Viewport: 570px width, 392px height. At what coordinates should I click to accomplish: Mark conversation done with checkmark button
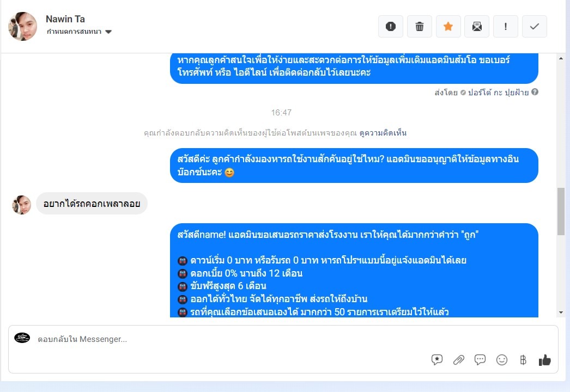[x=535, y=27]
